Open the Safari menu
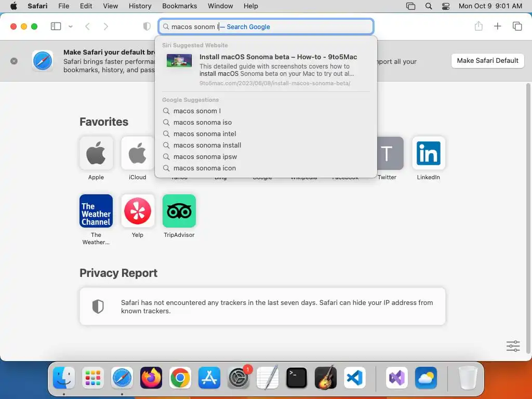This screenshot has width=532, height=399. [37, 6]
